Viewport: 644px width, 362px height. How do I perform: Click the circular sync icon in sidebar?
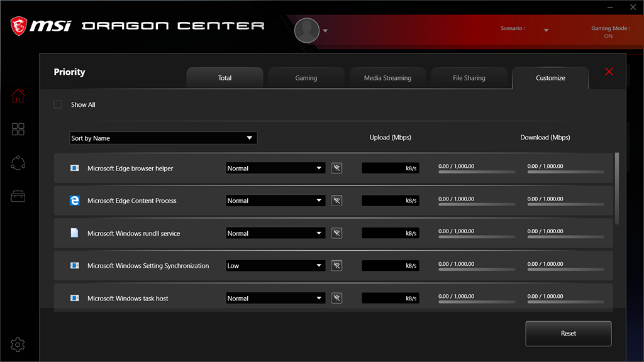tap(18, 163)
